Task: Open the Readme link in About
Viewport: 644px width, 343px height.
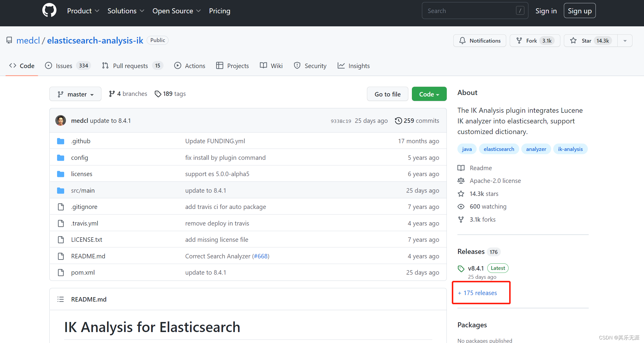Action: [x=475, y=168]
